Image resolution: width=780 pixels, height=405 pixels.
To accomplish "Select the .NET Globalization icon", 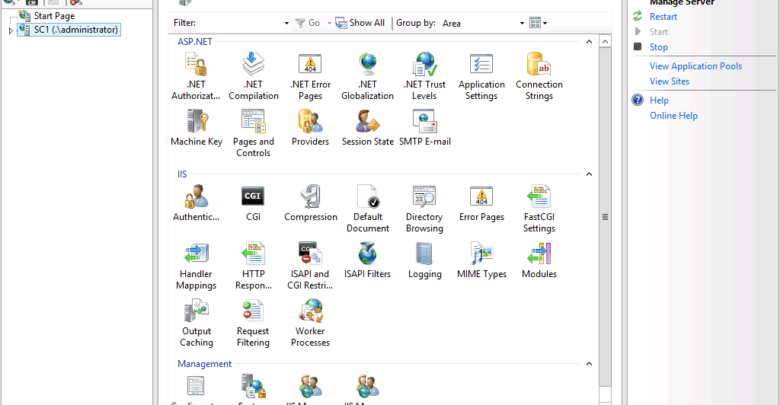I will click(x=368, y=77).
